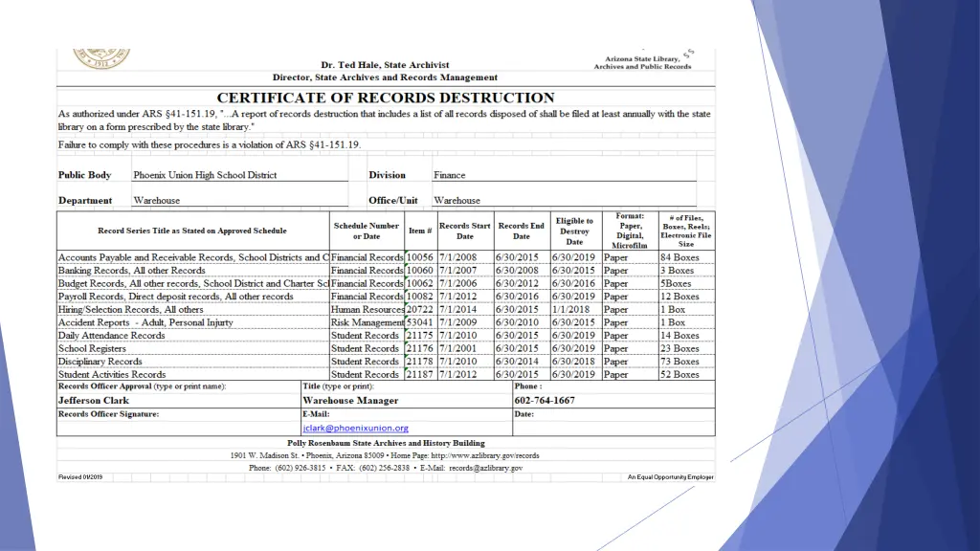
Task: Click the http://www.azlibrary.gov/records home page address
Action: 485,455
